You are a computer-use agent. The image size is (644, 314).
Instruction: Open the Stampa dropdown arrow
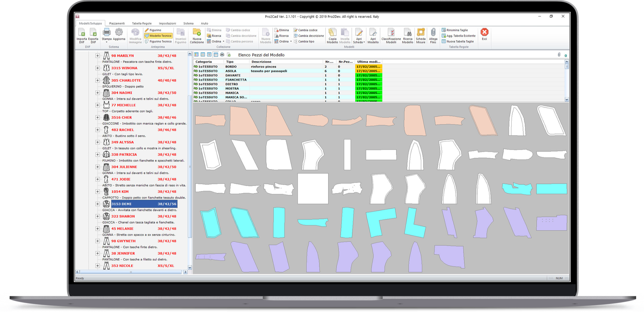(x=106, y=43)
